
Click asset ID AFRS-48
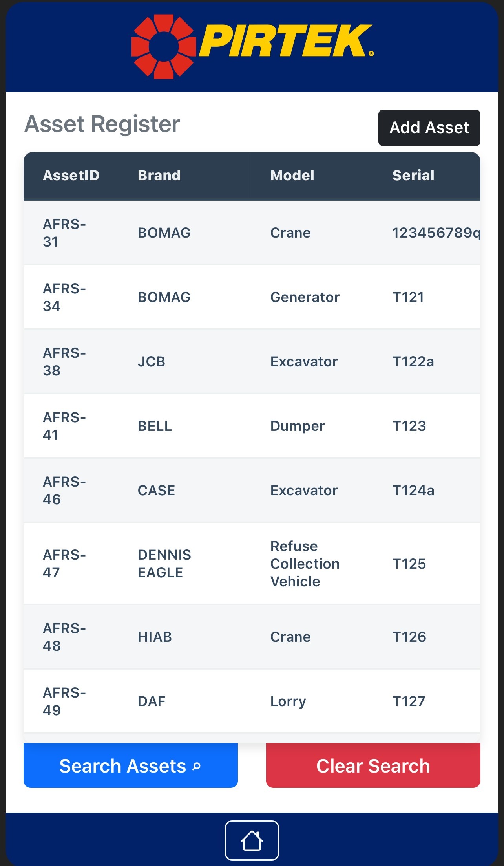tap(64, 637)
